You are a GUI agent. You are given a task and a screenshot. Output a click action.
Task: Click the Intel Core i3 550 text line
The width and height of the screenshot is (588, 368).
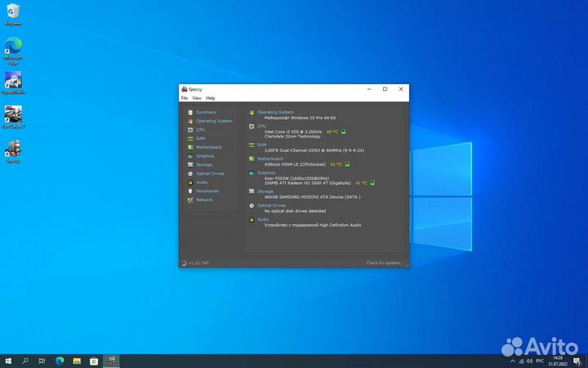pyautogui.click(x=293, y=132)
